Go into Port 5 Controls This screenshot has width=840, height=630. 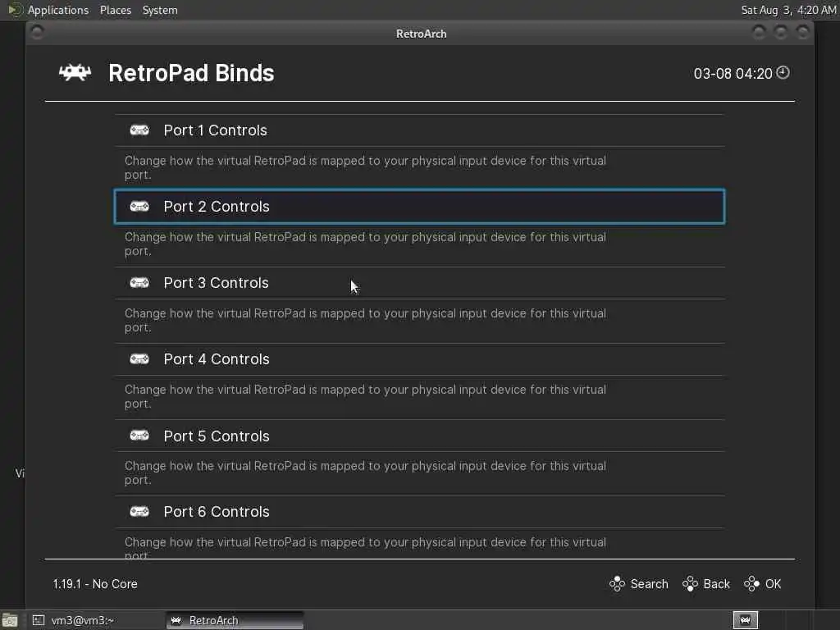[x=216, y=436]
